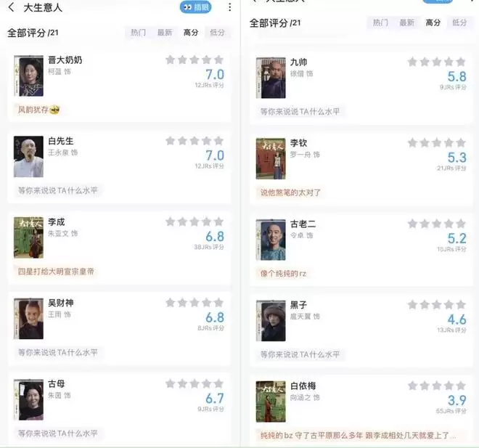Open the 古老二 character portrait
Image resolution: width=479 pixels, height=448 pixels.
[271, 240]
